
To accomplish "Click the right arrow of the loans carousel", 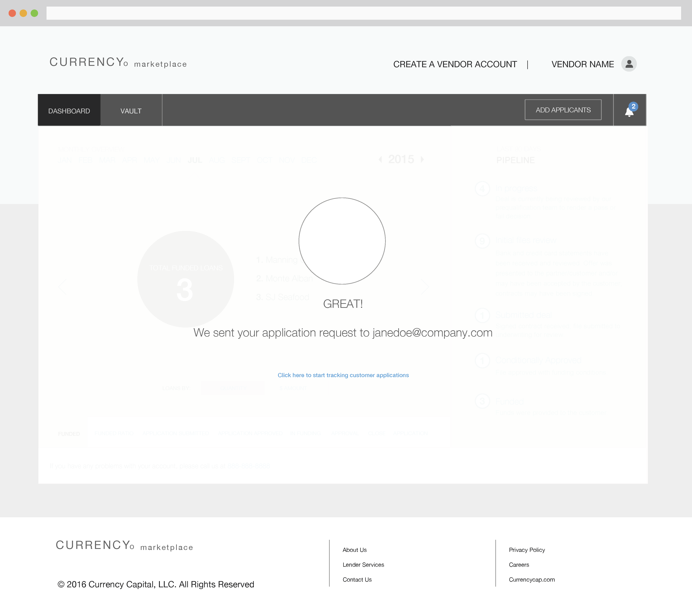I will pos(425,286).
